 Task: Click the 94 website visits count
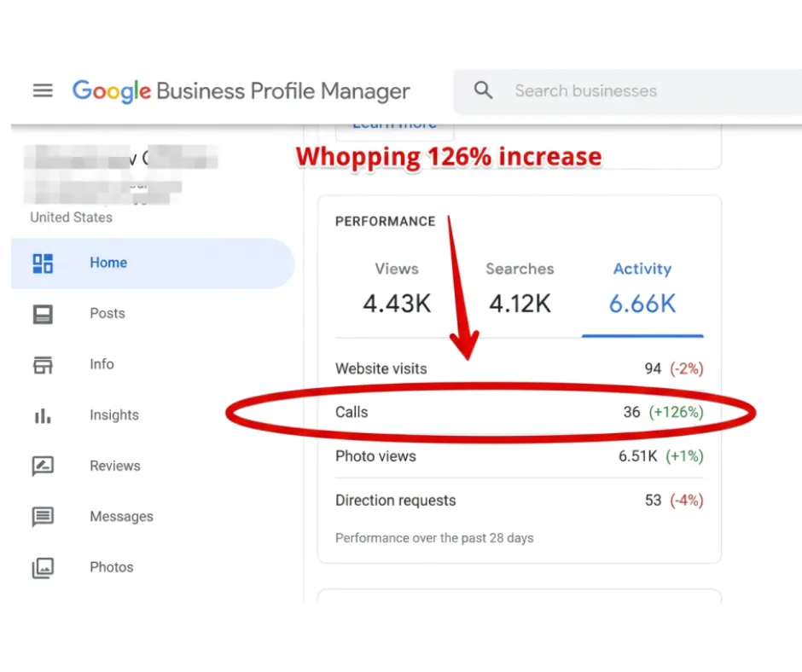(x=653, y=368)
